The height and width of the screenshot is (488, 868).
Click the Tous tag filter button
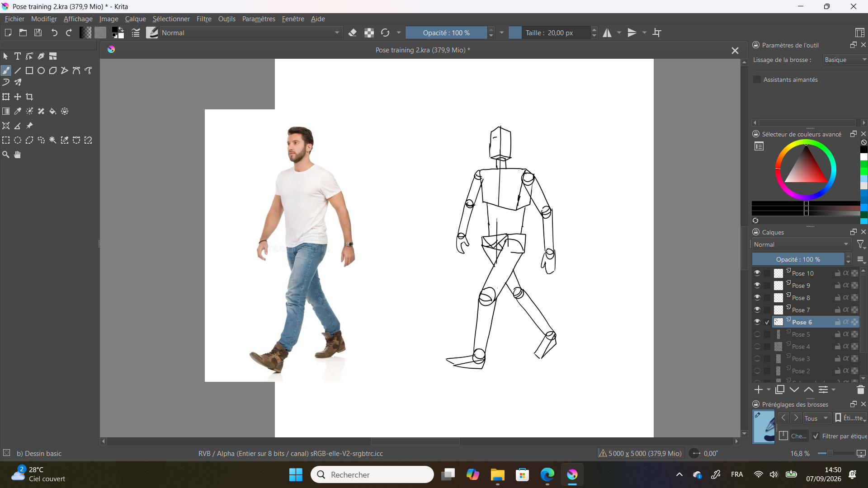tap(816, 418)
